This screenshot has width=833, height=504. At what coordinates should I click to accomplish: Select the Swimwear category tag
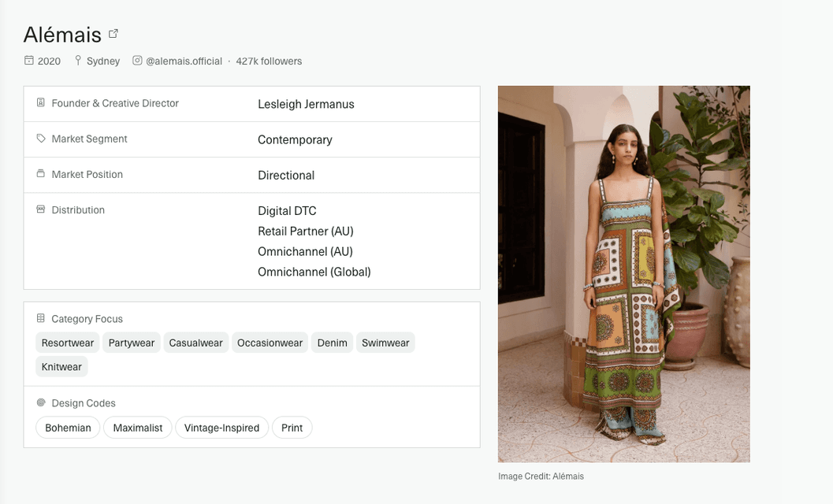(x=385, y=343)
